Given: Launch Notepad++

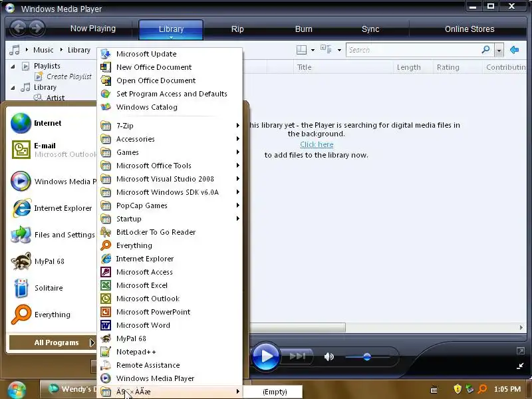Looking at the screenshot, I should point(170,352).
